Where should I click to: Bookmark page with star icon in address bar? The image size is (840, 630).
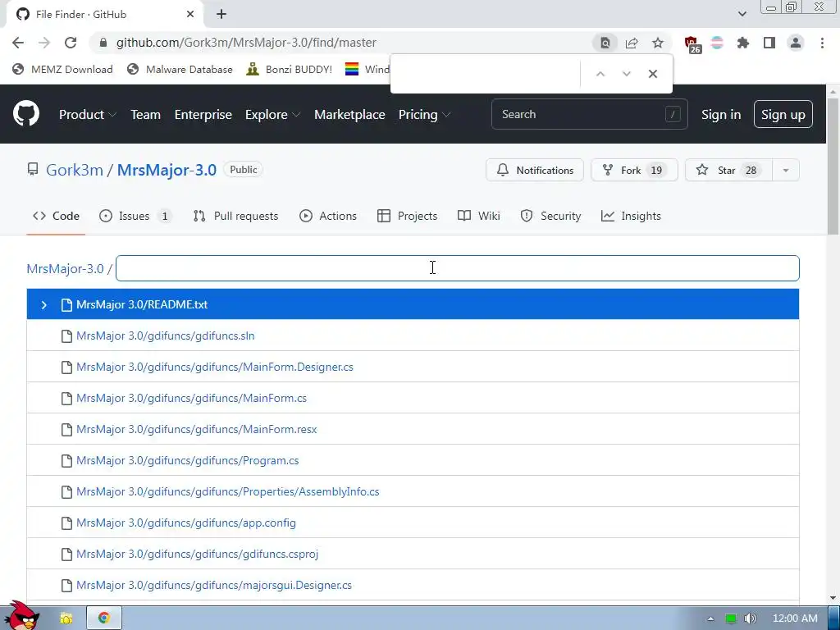pos(658,43)
